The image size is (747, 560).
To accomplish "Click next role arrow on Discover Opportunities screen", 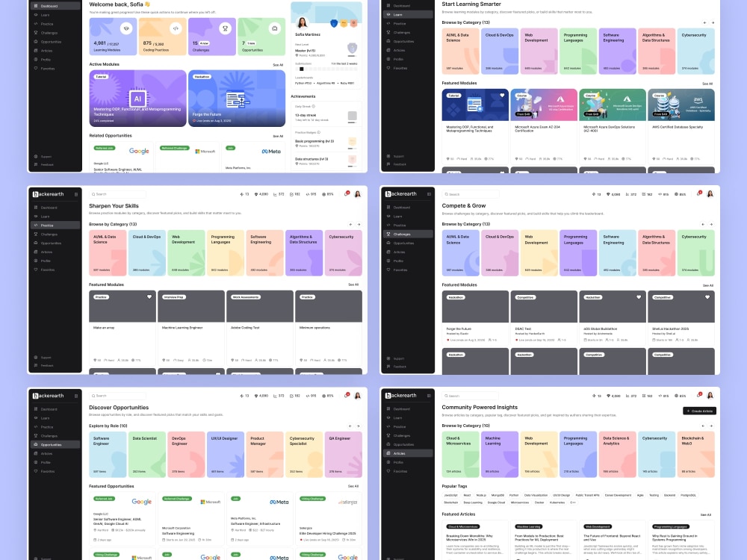I will pos(359,426).
